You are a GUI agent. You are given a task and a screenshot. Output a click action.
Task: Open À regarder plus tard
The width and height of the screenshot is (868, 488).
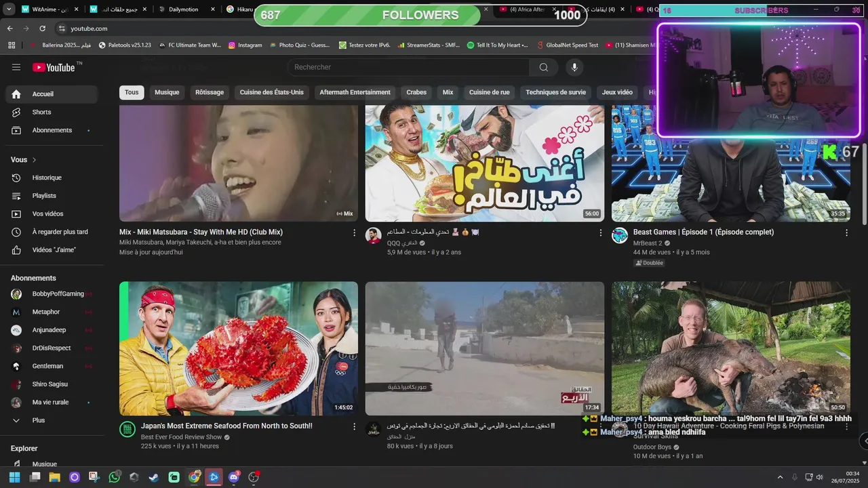52,232
